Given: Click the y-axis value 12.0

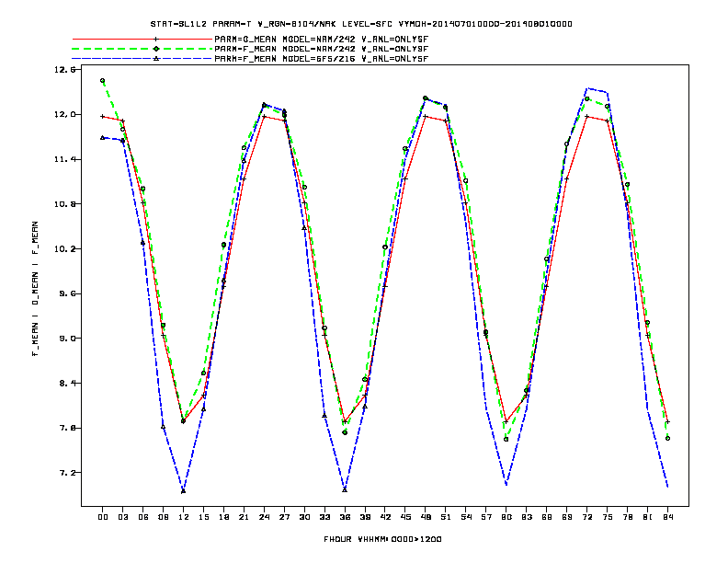Looking at the screenshot, I should click(64, 115).
